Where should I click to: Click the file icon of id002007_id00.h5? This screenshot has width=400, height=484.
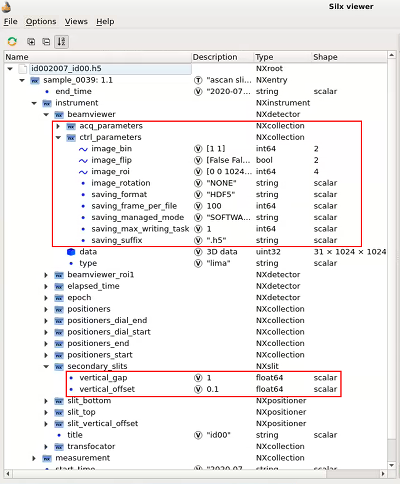click(23, 69)
